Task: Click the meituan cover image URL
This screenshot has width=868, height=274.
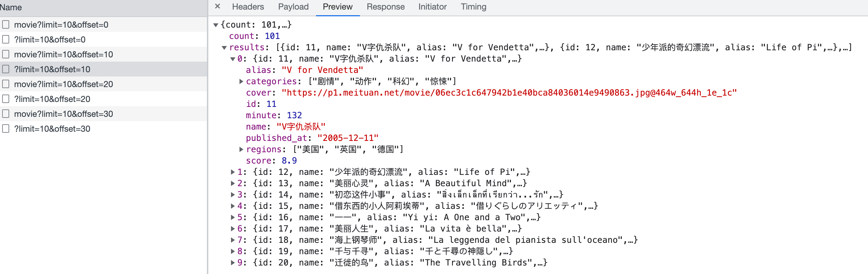Action: (x=509, y=93)
